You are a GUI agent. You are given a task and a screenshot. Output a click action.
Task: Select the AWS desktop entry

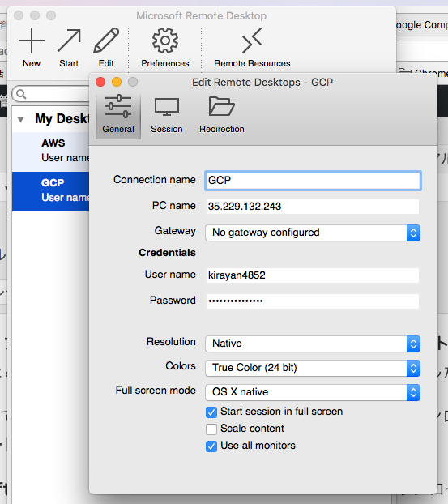click(x=50, y=151)
